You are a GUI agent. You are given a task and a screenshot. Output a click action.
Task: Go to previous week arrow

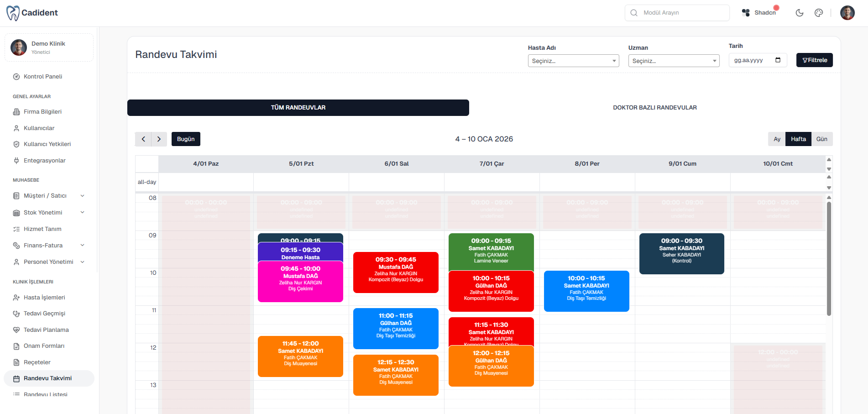(x=143, y=139)
